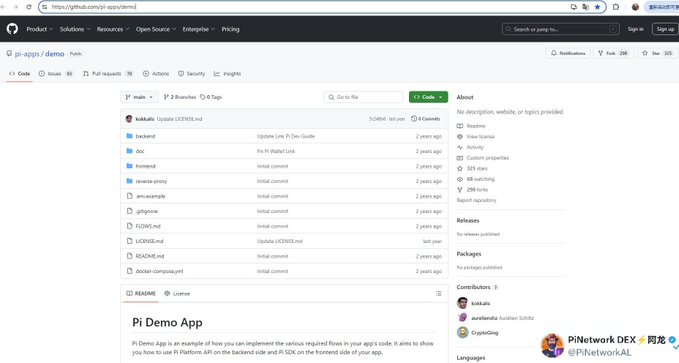Open browser extensions puzzle icon
This screenshot has height=363, width=679.
pyautogui.click(x=616, y=7)
